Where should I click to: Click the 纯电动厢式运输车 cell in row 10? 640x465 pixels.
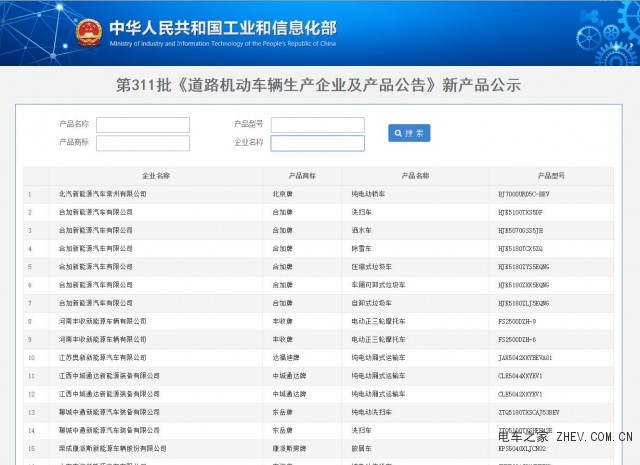[378, 358]
